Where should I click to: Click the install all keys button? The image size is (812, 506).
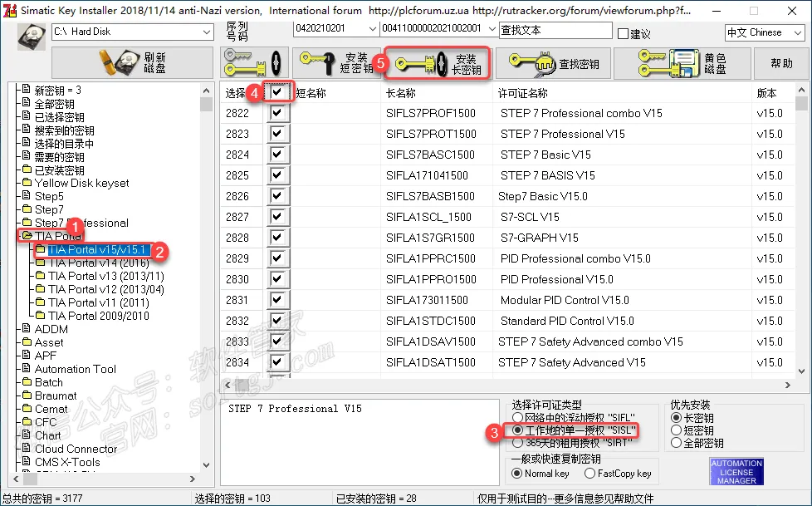253,63
